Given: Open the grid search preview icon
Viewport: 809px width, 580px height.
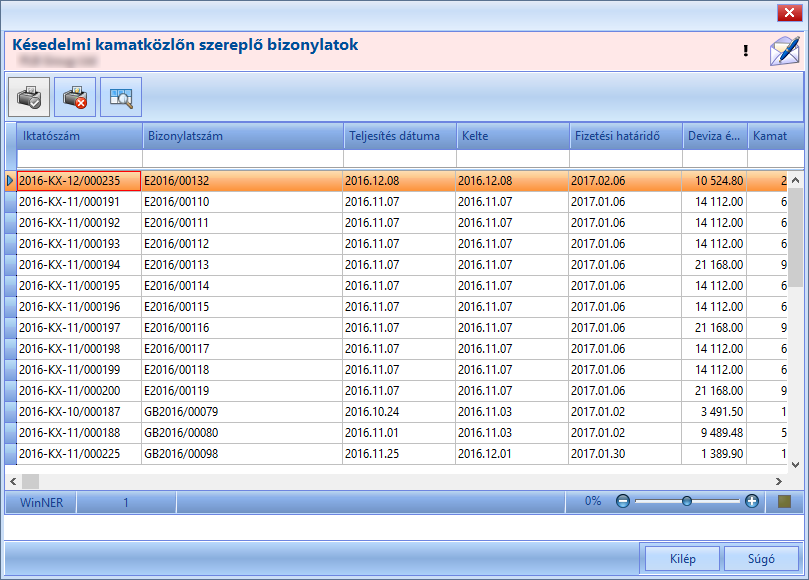Looking at the screenshot, I should coord(121,97).
